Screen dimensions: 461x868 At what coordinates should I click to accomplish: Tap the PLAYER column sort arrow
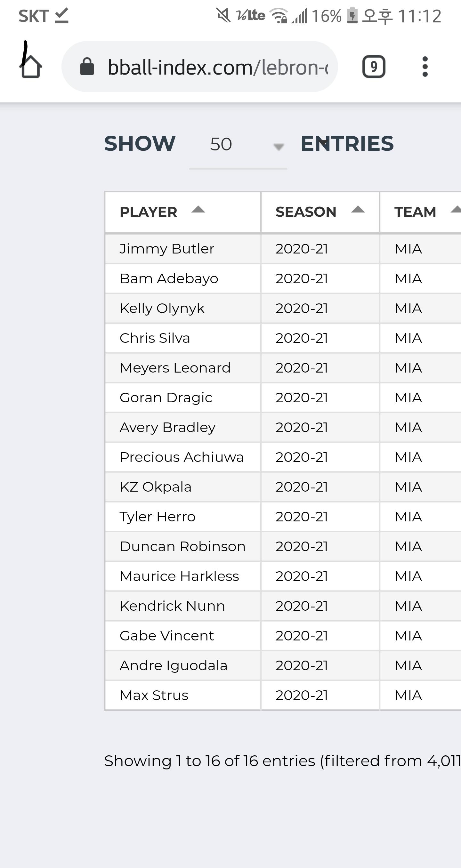tap(198, 210)
